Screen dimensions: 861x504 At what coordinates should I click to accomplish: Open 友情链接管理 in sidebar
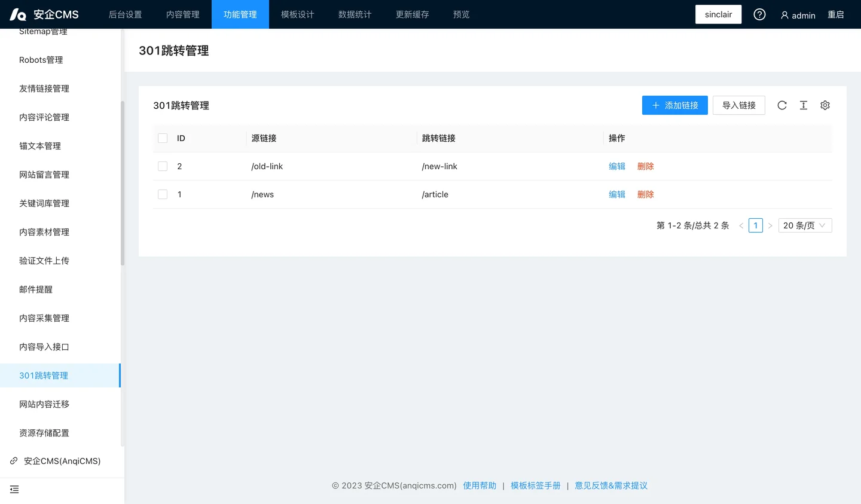coord(60,88)
